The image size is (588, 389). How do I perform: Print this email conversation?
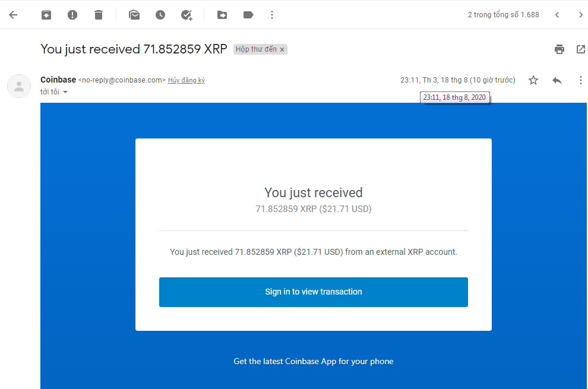pyautogui.click(x=559, y=49)
